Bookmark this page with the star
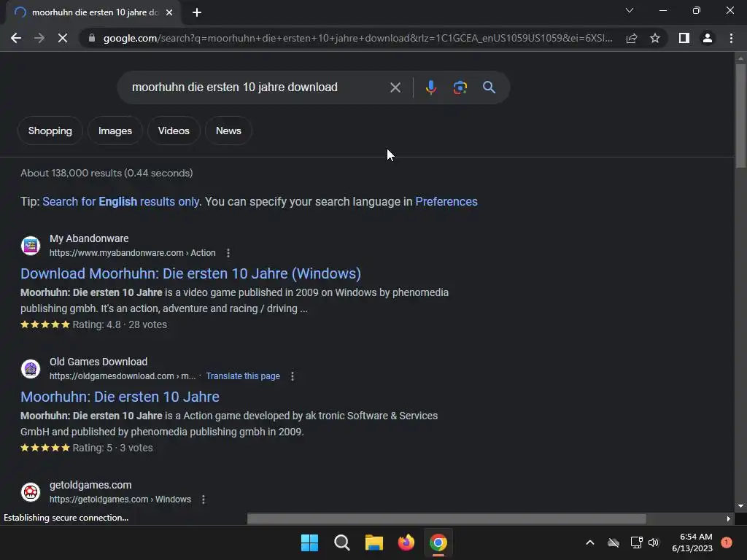The image size is (747, 560). click(655, 38)
